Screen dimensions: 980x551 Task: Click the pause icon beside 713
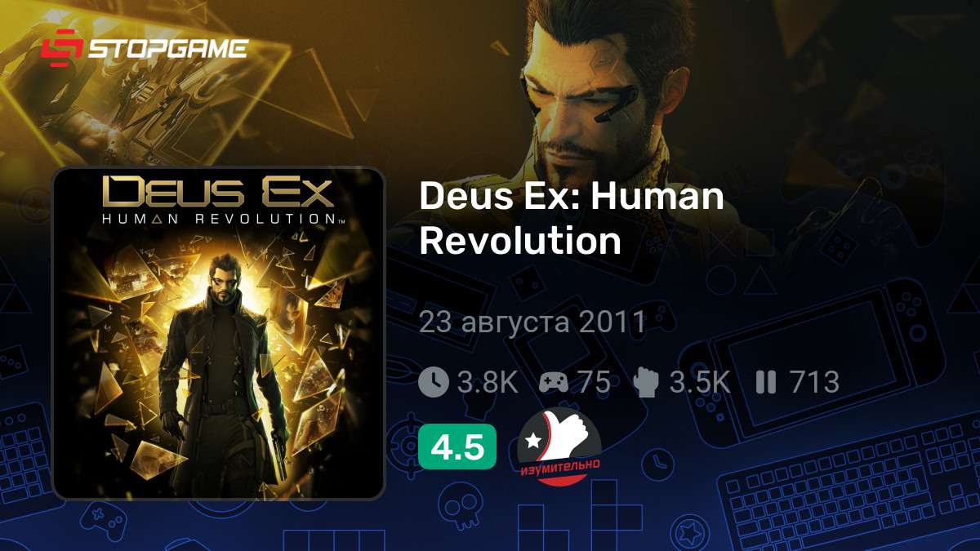[765, 381]
